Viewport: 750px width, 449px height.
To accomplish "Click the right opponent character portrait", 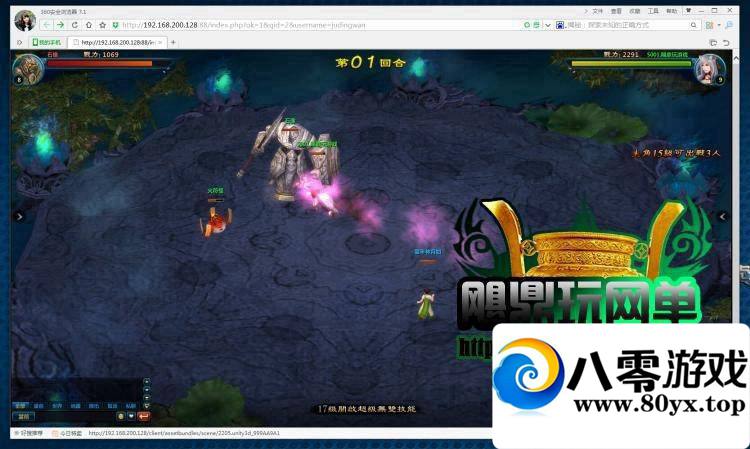I will (710, 69).
